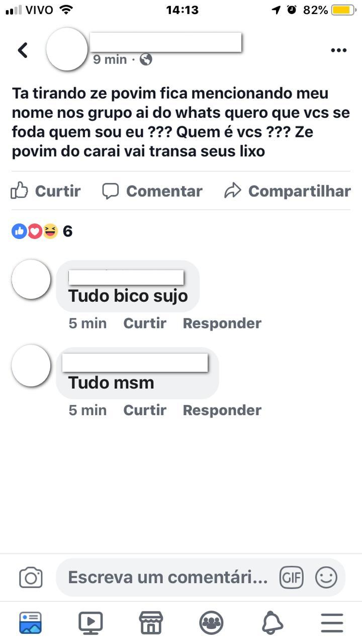Tap the globe public-privacy icon

pos(146,60)
